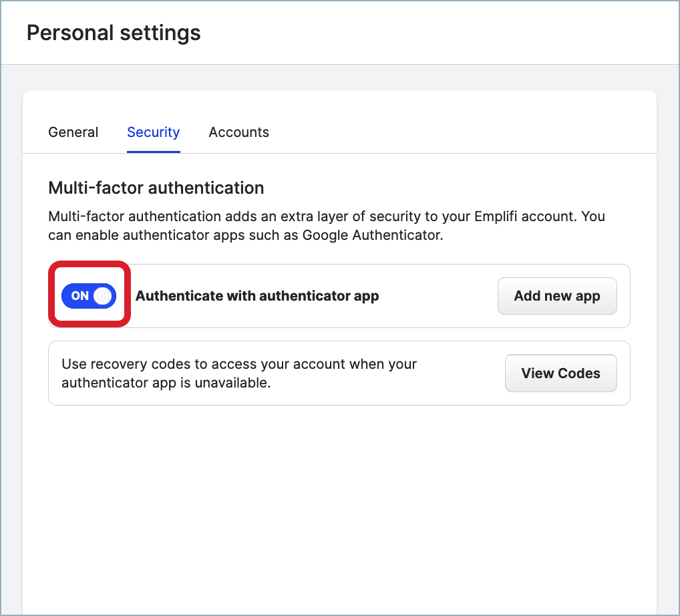This screenshot has height=616, width=680.
Task: Click the blank space in recovery codes row
Action: click(x=461, y=373)
